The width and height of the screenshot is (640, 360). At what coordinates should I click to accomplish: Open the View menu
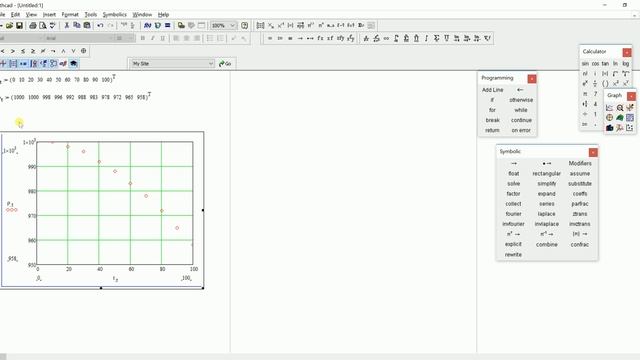[x=31, y=14]
